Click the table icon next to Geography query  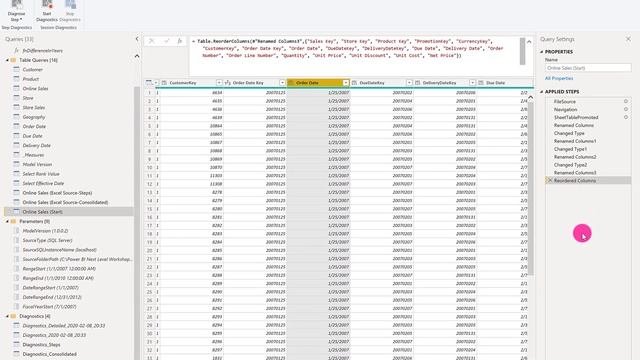click(16, 117)
